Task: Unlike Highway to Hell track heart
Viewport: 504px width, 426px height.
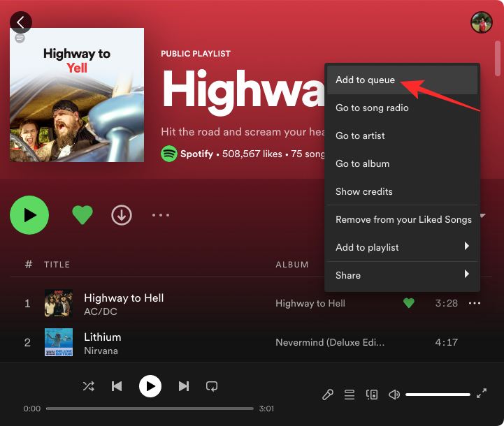Action: point(409,303)
